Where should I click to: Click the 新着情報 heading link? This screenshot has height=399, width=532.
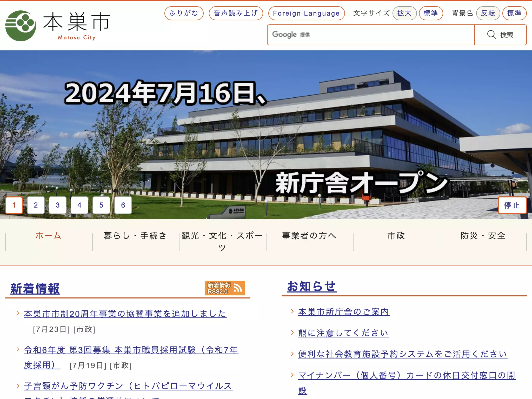coord(35,289)
